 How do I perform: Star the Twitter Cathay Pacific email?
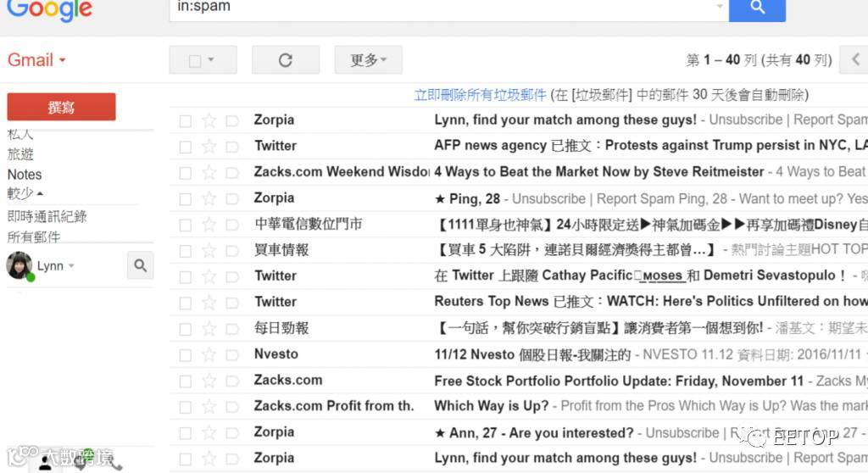pyautogui.click(x=209, y=276)
